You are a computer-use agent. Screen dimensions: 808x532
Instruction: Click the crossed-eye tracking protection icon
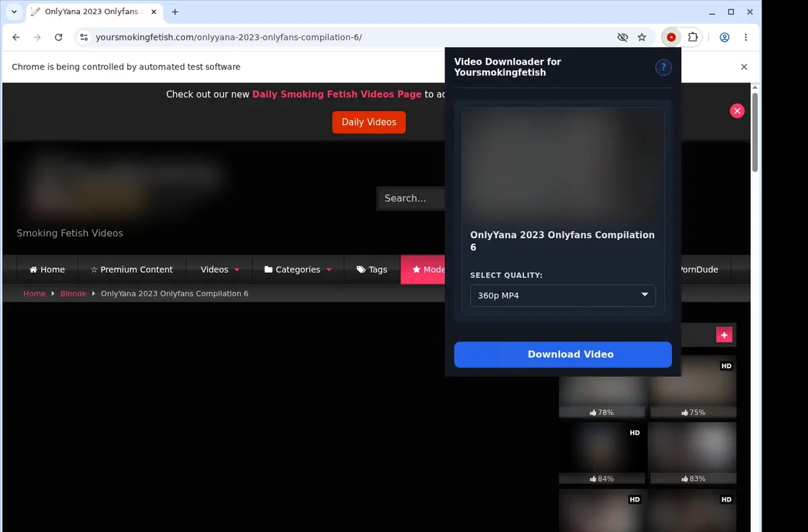tap(623, 37)
